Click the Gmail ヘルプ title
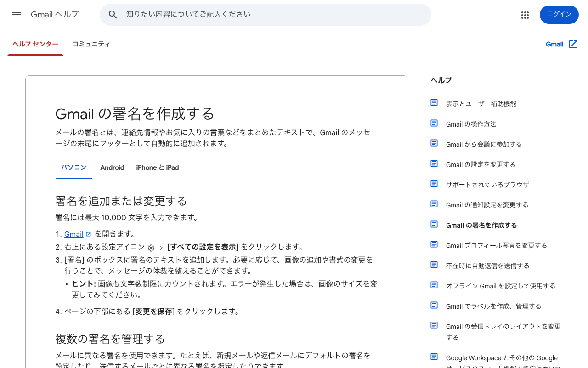This screenshot has width=588, height=368. coord(55,15)
